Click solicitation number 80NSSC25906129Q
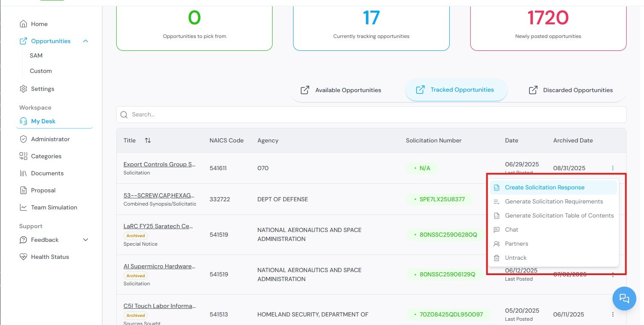This screenshot has height=325, width=644. tap(445, 274)
